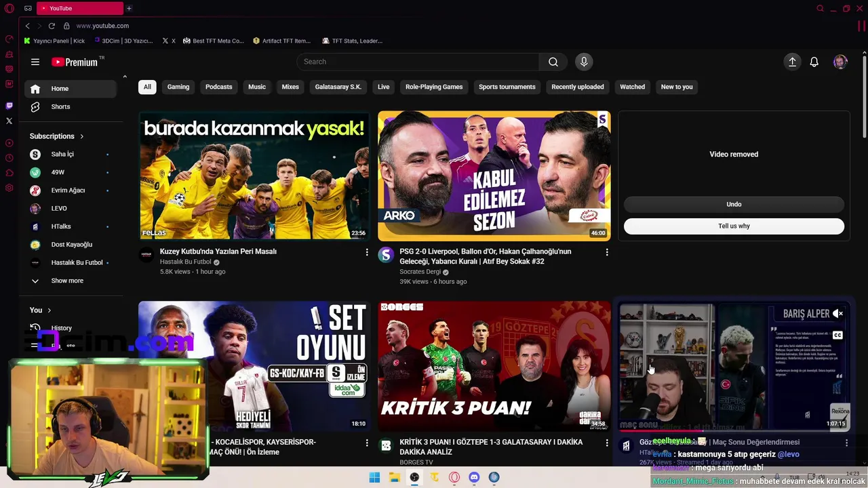Go back with the browser back arrow
This screenshot has width=868, height=488.
27,26
